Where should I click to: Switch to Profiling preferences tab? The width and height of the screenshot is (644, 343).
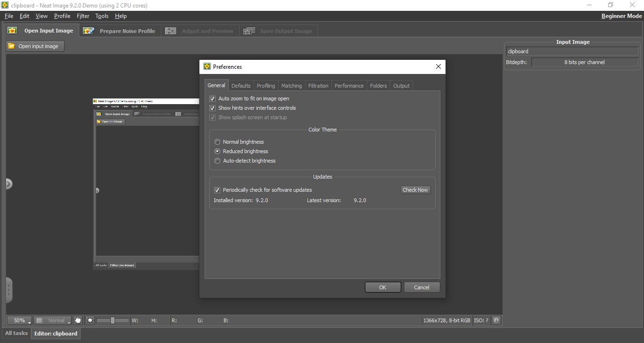point(266,86)
